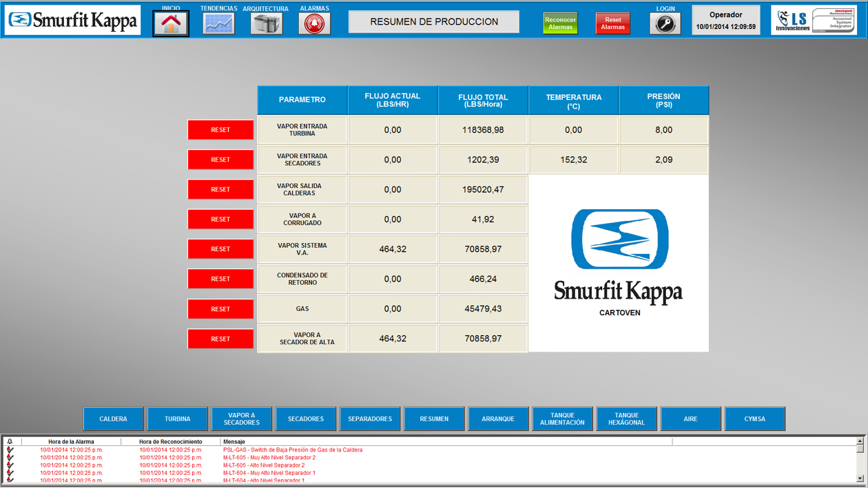
Task: Click the Login key icon
Action: 665,23
